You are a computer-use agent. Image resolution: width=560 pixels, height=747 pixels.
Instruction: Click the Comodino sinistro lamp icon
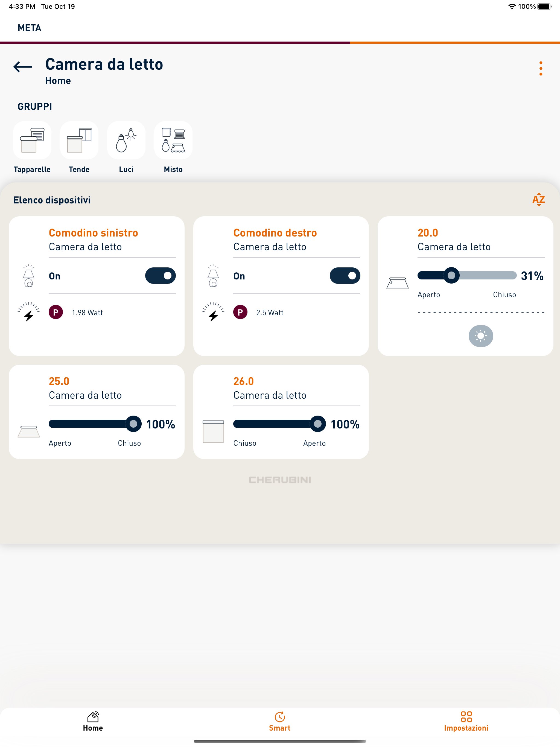[29, 276]
